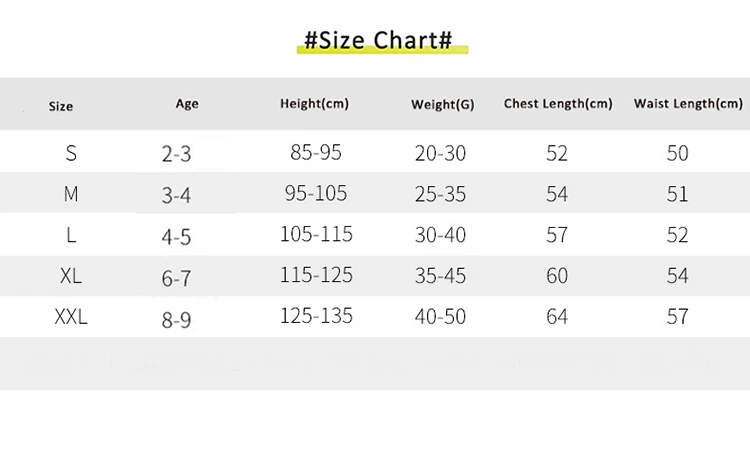Select the Height(cm) column header
This screenshot has height=453, width=750.
click(315, 104)
